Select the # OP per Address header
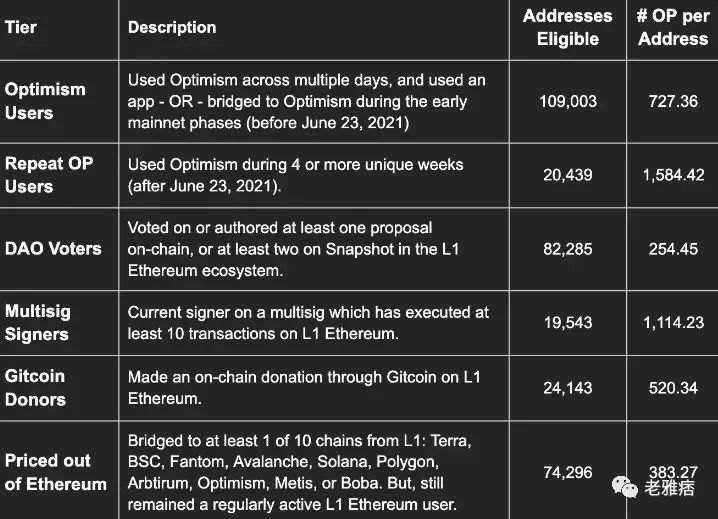The image size is (718, 519). click(x=673, y=27)
